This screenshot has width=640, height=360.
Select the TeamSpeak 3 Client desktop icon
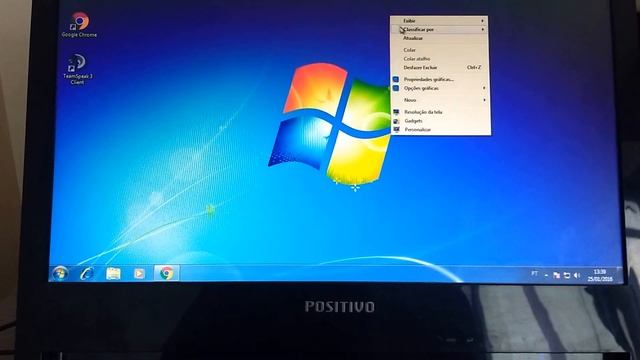click(77, 69)
